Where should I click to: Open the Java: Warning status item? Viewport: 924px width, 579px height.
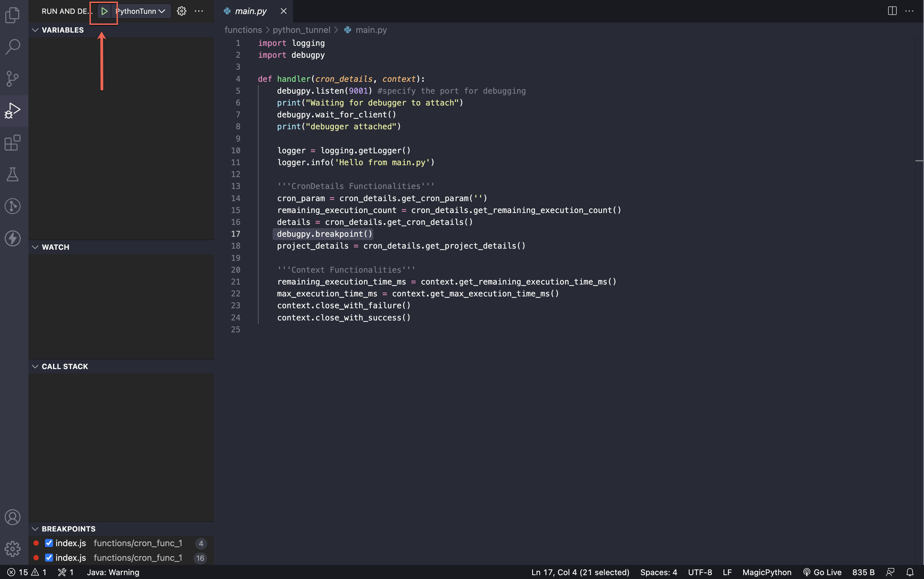click(113, 572)
